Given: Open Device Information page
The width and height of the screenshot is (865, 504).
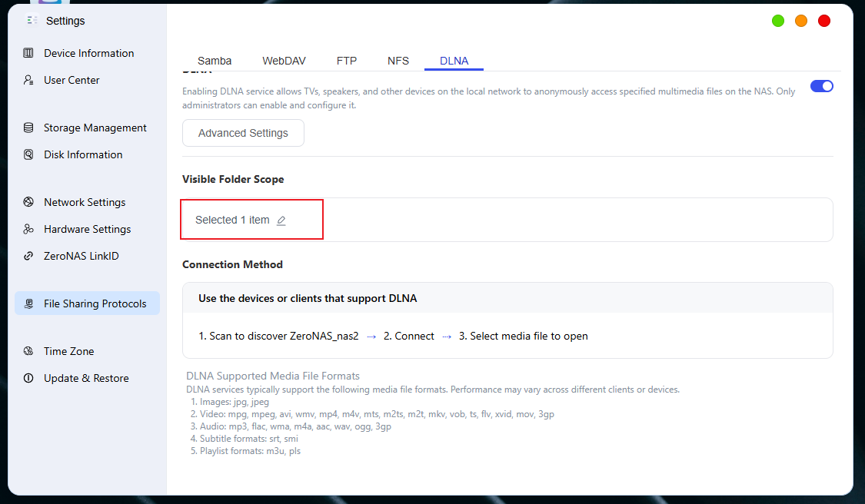Looking at the screenshot, I should click(89, 53).
